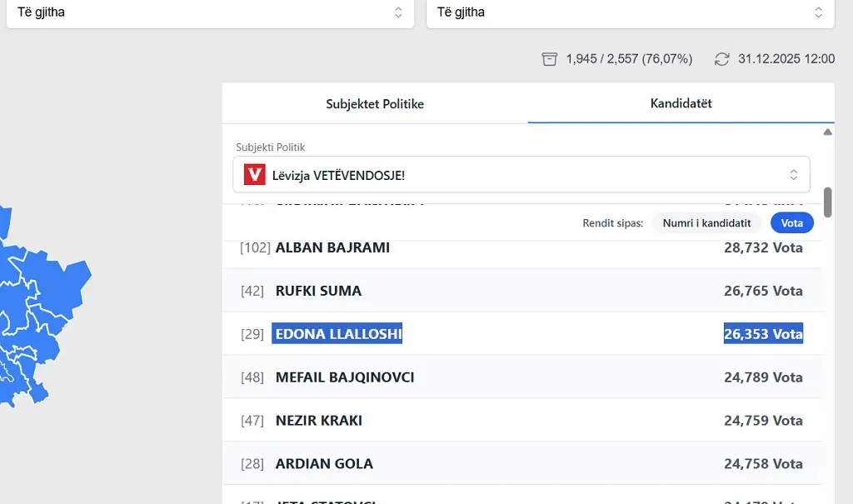Viewport: 853px width, 504px height.
Task: Choose candidate Ardian Gola
Action: 324,464
